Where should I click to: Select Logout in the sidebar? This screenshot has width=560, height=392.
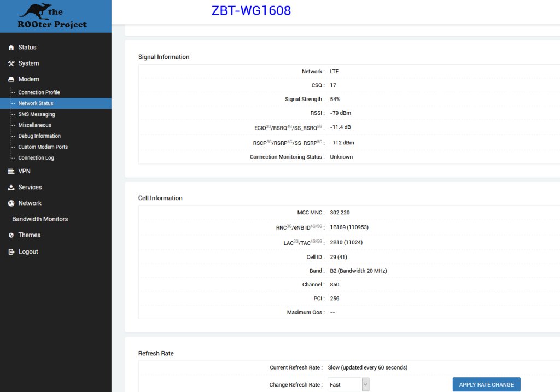click(28, 251)
